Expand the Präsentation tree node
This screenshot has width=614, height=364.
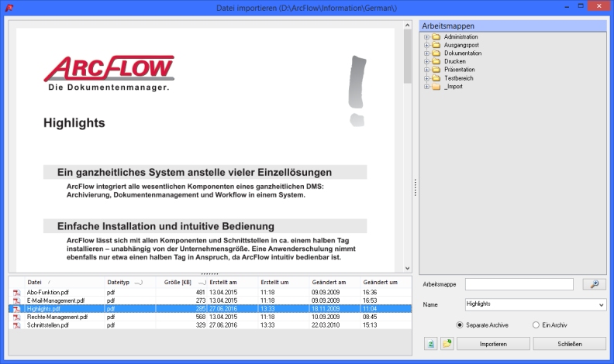(427, 70)
